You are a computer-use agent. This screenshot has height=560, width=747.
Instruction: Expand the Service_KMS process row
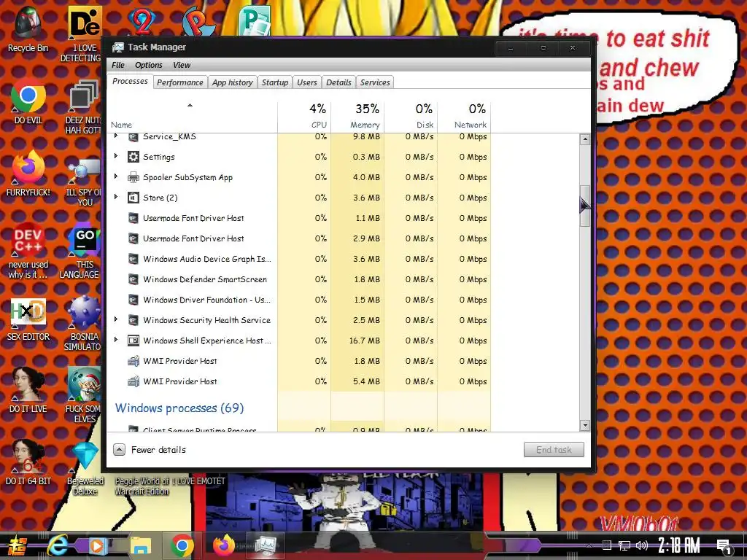click(x=116, y=136)
